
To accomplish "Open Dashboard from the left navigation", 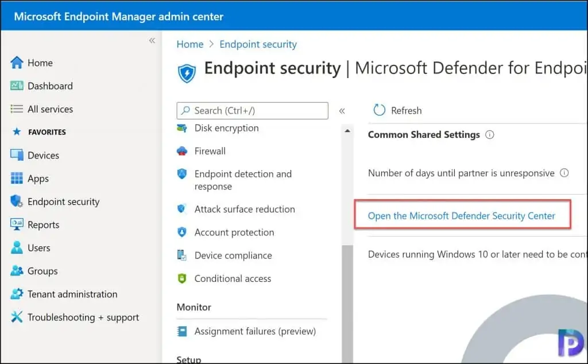I will pyautogui.click(x=51, y=86).
